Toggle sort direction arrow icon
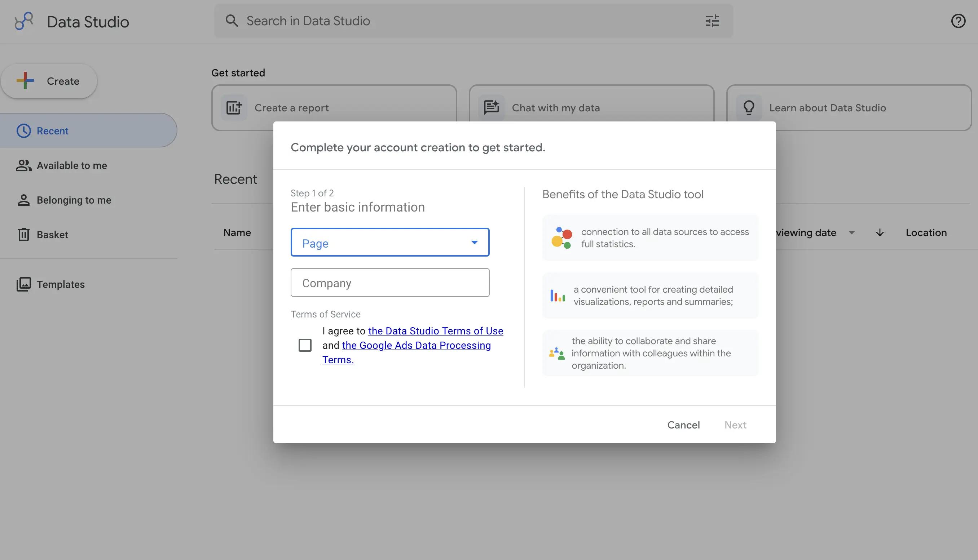978x560 pixels. (880, 233)
